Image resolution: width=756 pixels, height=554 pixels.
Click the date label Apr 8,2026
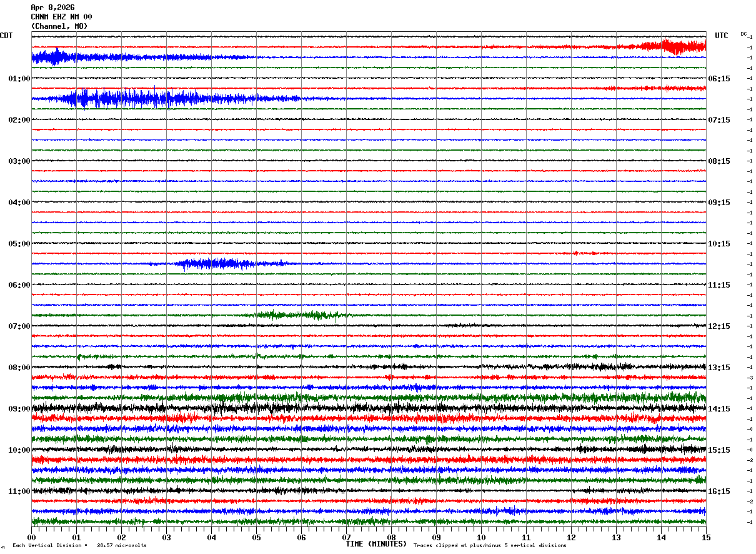(52, 8)
